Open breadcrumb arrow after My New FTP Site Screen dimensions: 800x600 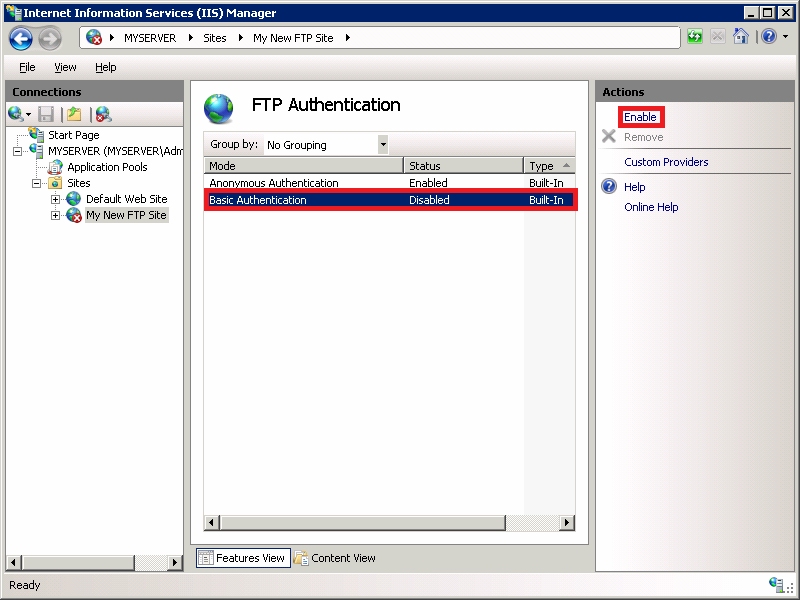[347, 38]
